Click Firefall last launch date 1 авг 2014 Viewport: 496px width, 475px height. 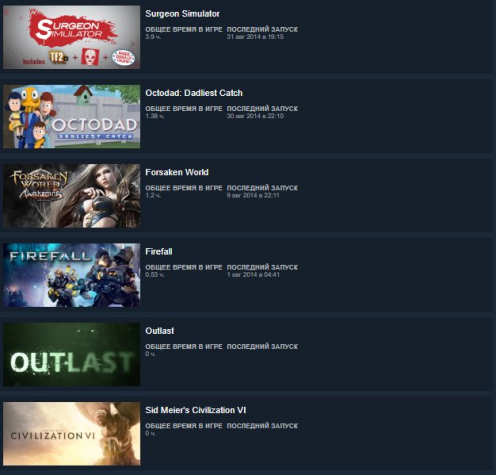click(253, 275)
